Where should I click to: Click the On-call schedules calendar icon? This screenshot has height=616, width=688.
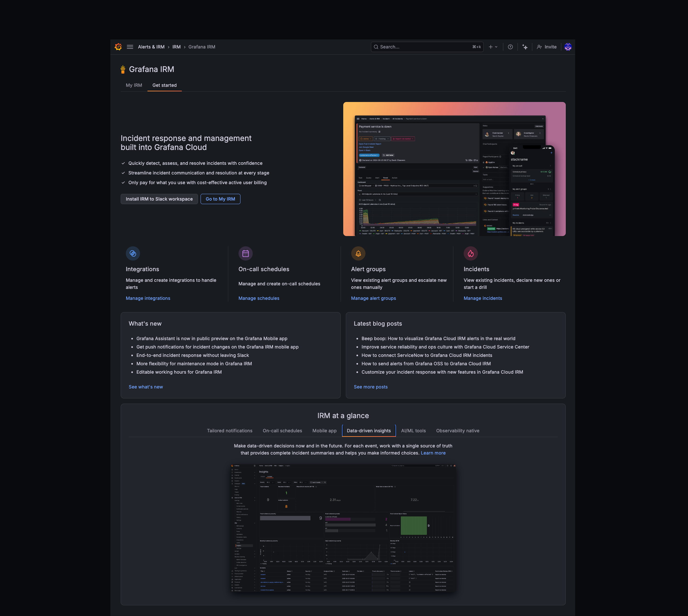point(246,253)
